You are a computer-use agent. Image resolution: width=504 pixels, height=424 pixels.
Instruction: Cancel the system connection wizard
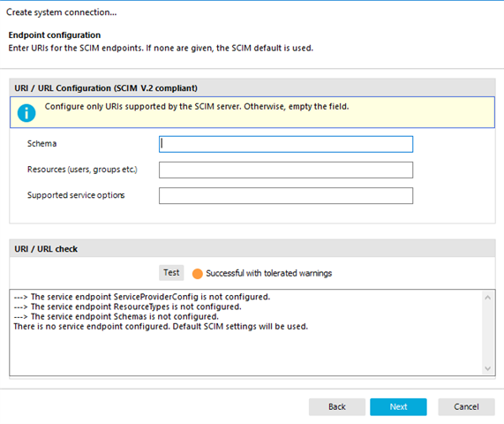point(466,407)
